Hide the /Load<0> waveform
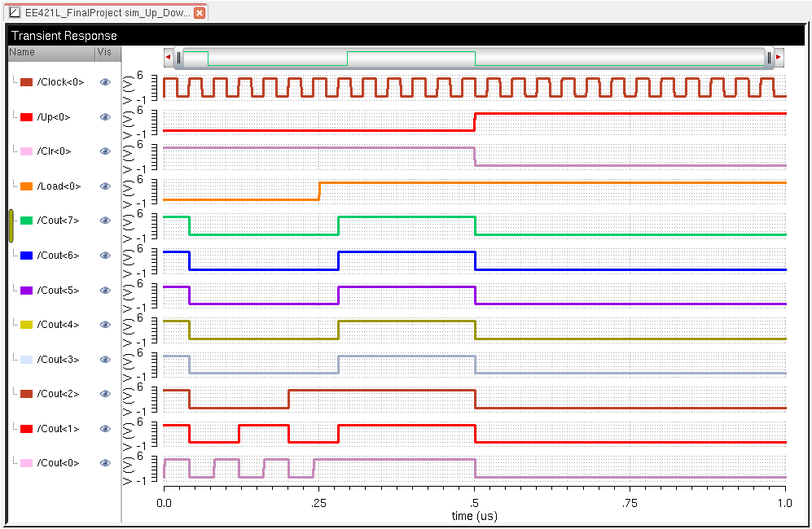The height and width of the screenshot is (529, 812). point(105,186)
